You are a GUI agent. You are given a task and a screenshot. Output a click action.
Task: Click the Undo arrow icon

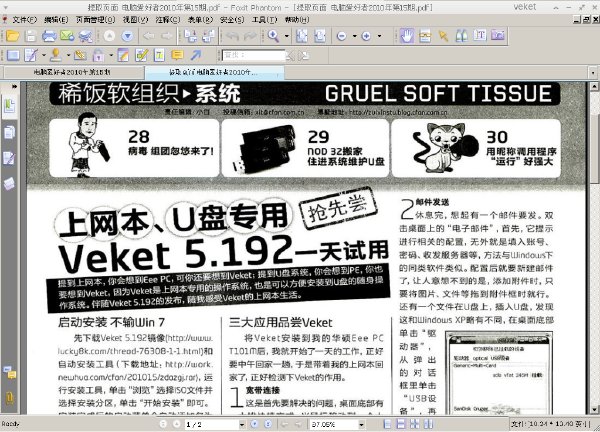pyautogui.click(x=232, y=36)
